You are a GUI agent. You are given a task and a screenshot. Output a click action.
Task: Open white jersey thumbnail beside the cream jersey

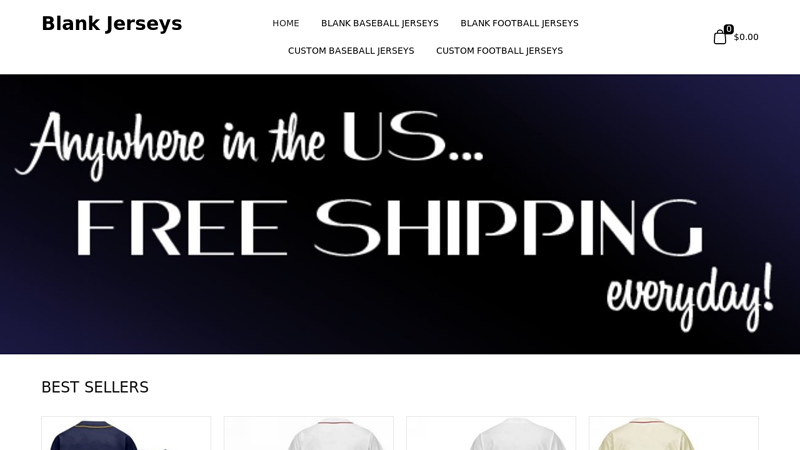click(x=491, y=433)
